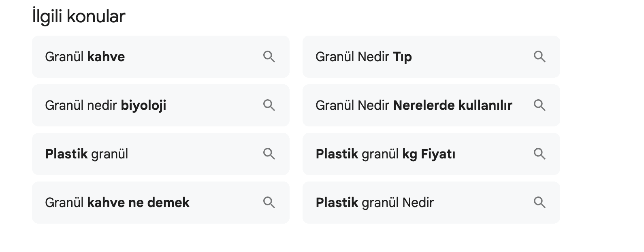The width and height of the screenshot is (644, 252).
Task: Open the Granül Nedir Tıp suggestion
Action: (x=364, y=57)
